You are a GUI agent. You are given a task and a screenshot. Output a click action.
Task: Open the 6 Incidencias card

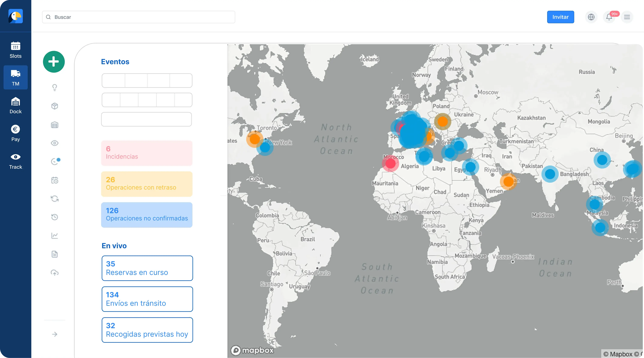[x=147, y=153]
